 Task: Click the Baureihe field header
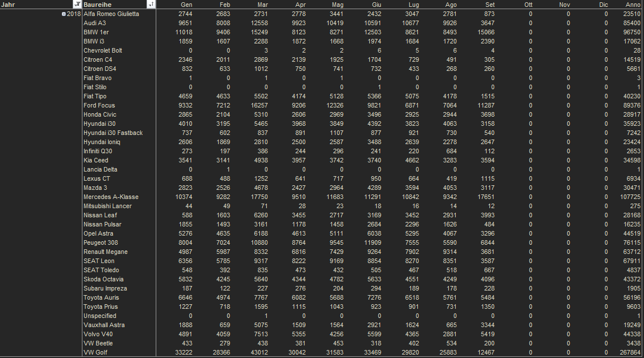[x=114, y=5]
